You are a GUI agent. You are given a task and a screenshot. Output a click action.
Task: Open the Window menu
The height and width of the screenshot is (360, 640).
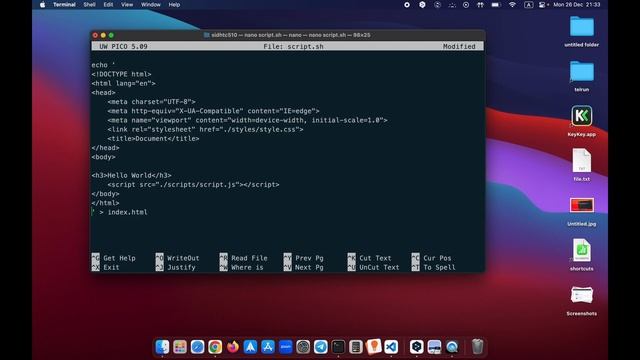pyautogui.click(x=151, y=4)
